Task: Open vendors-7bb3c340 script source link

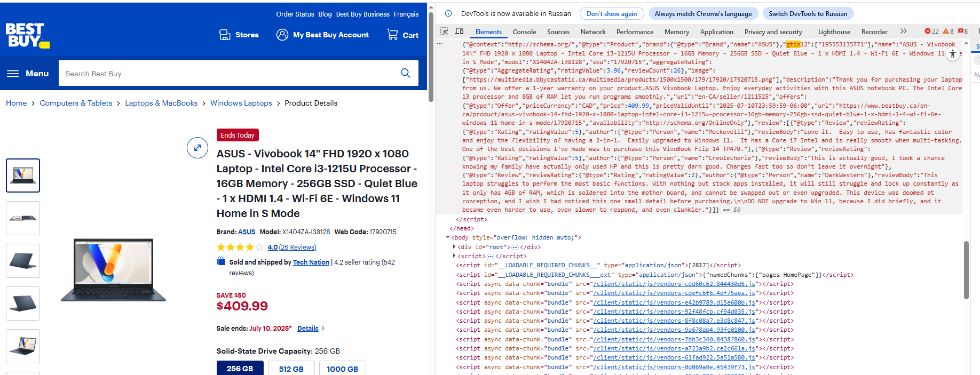Action: pyautogui.click(x=674, y=339)
